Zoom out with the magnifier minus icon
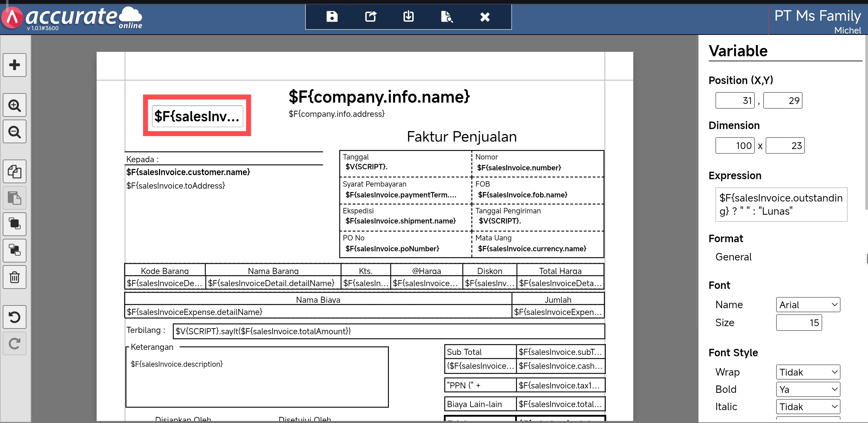 pyautogui.click(x=15, y=132)
